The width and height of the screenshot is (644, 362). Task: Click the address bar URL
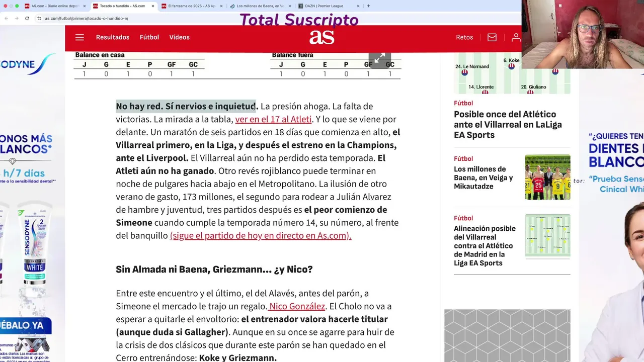[x=87, y=18]
